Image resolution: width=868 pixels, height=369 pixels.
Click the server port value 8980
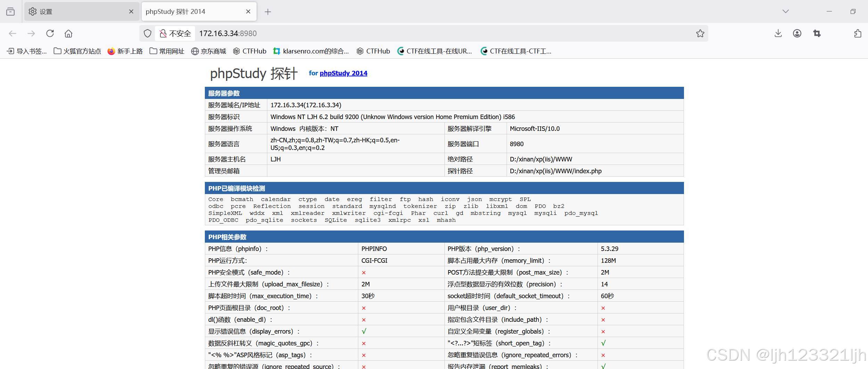517,144
